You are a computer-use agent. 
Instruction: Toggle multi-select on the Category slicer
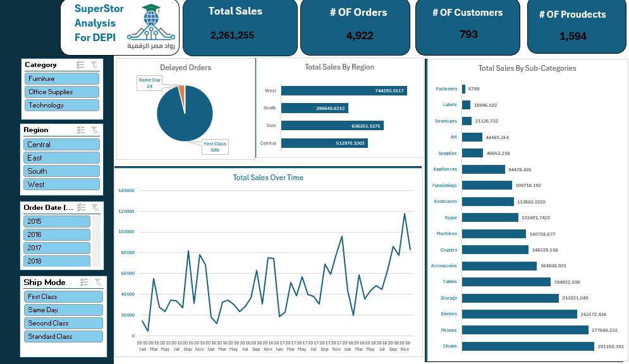(x=80, y=64)
